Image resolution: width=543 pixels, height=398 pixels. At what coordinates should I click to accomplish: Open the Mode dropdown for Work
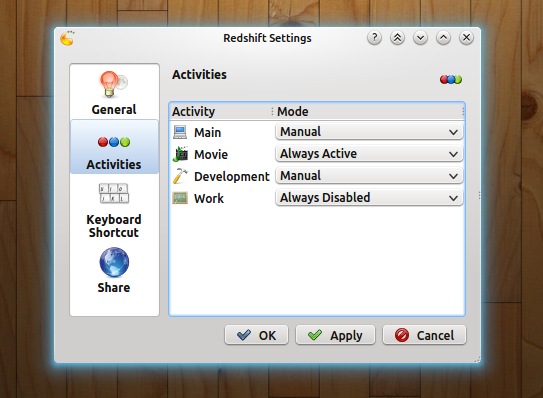pos(369,198)
